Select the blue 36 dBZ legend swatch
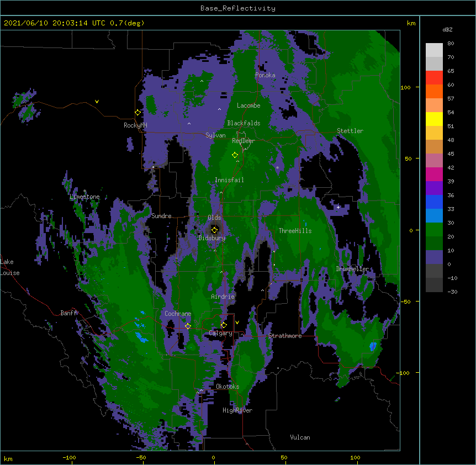The height and width of the screenshot is (465, 476). click(434, 202)
